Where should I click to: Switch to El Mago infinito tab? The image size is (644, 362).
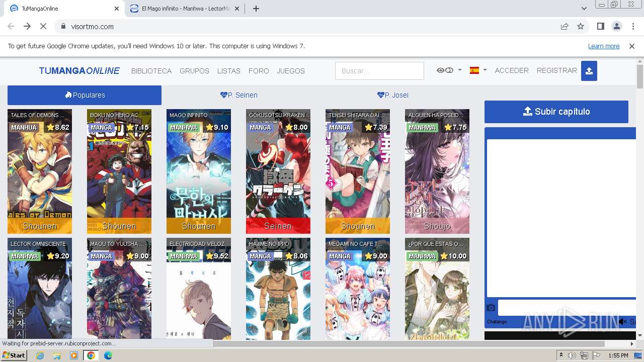(x=185, y=9)
